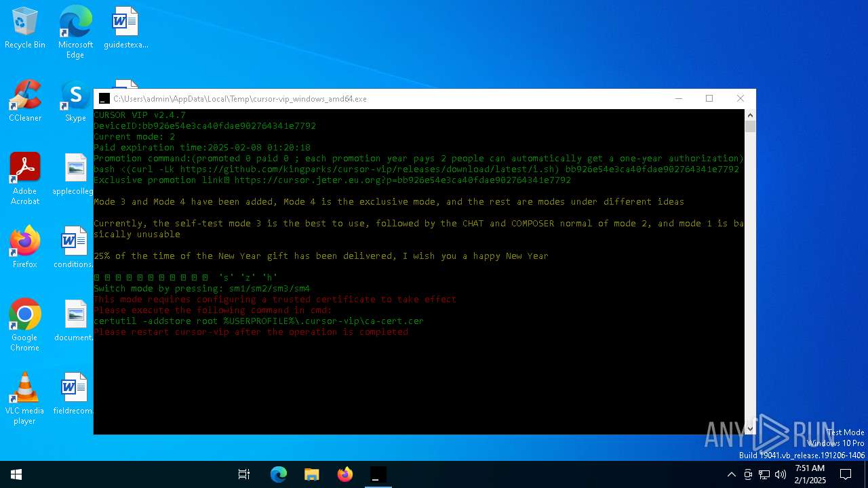
Task: Open Task View on the taskbar
Action: click(x=244, y=474)
